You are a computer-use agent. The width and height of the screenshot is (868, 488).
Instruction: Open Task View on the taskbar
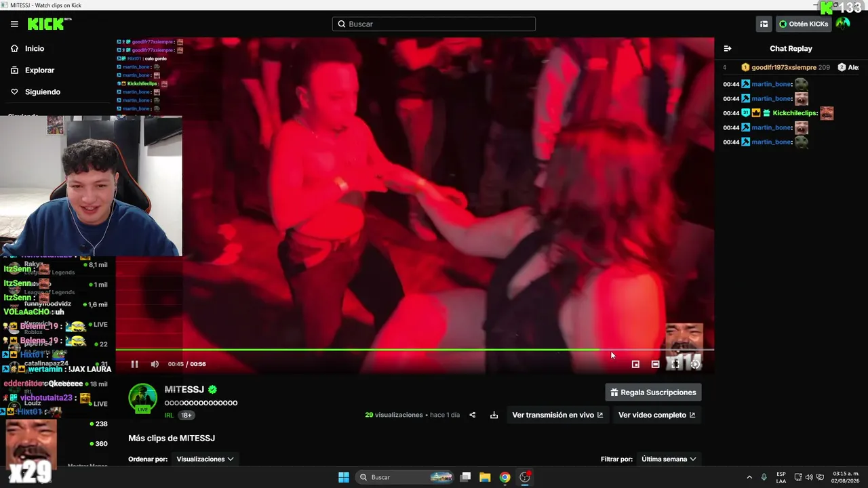pos(465,477)
